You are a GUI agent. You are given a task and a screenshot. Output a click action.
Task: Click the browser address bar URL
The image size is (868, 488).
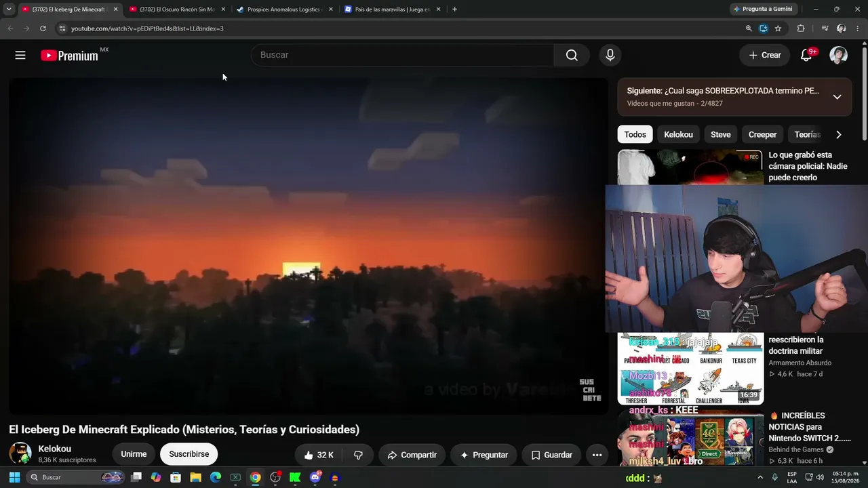pos(147,28)
